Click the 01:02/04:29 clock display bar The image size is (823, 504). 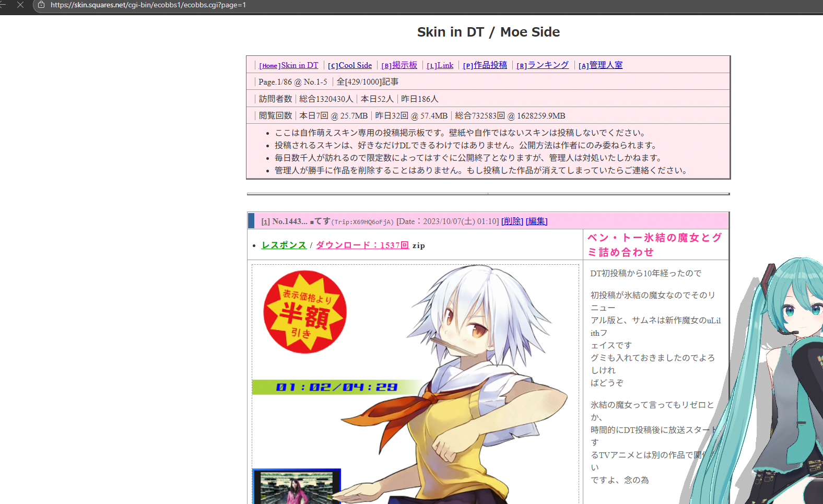[337, 387]
